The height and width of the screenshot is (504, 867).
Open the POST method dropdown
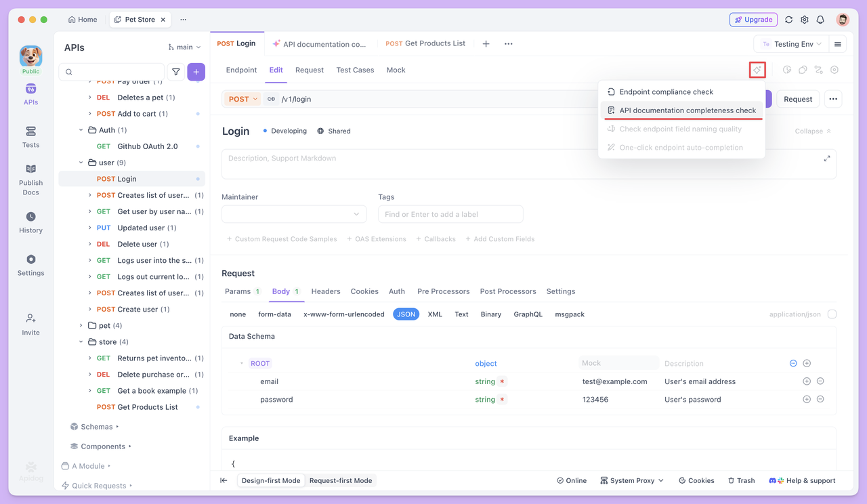pos(242,98)
